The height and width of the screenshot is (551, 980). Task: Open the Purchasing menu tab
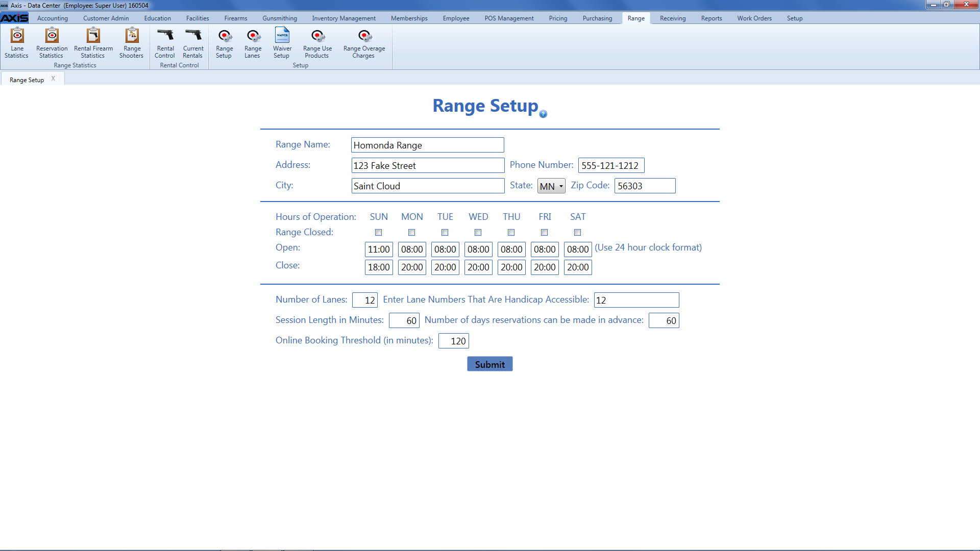(597, 18)
